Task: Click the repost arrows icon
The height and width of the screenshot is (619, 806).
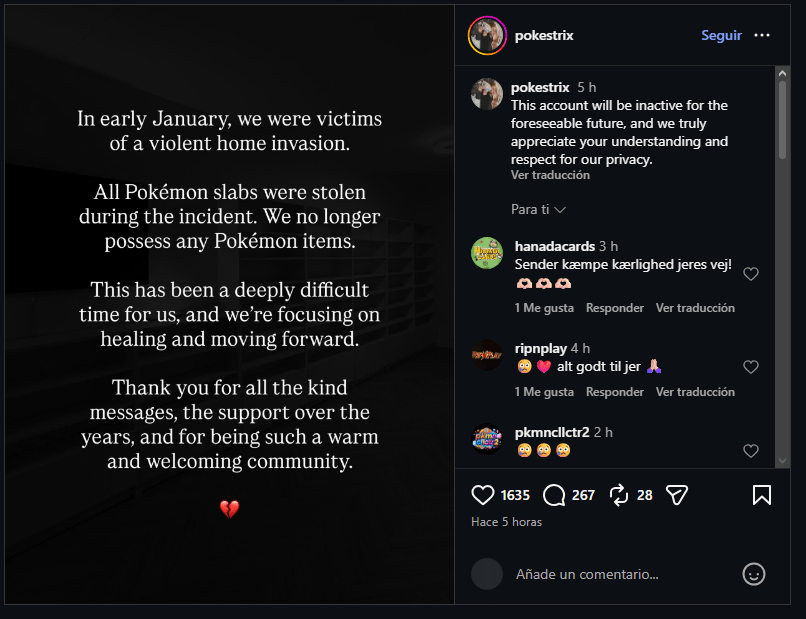Action: pos(618,495)
